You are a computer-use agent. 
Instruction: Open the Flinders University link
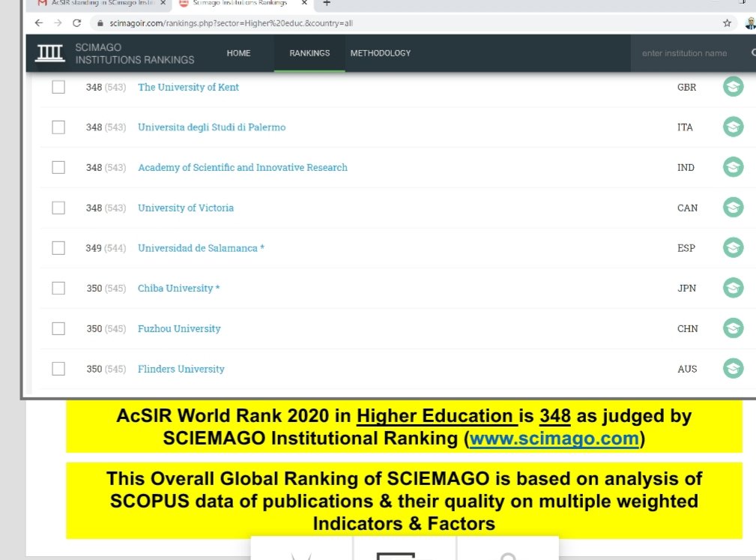click(x=181, y=369)
